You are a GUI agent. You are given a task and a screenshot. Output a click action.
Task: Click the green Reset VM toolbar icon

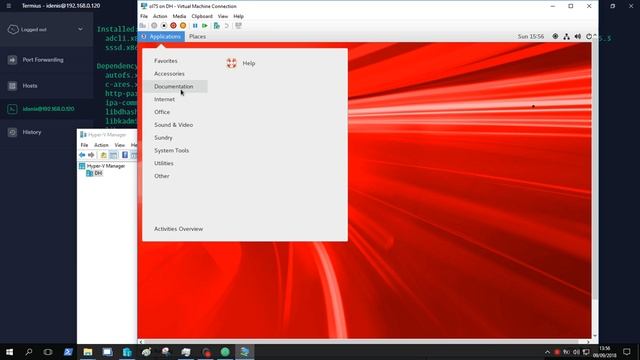(205, 26)
